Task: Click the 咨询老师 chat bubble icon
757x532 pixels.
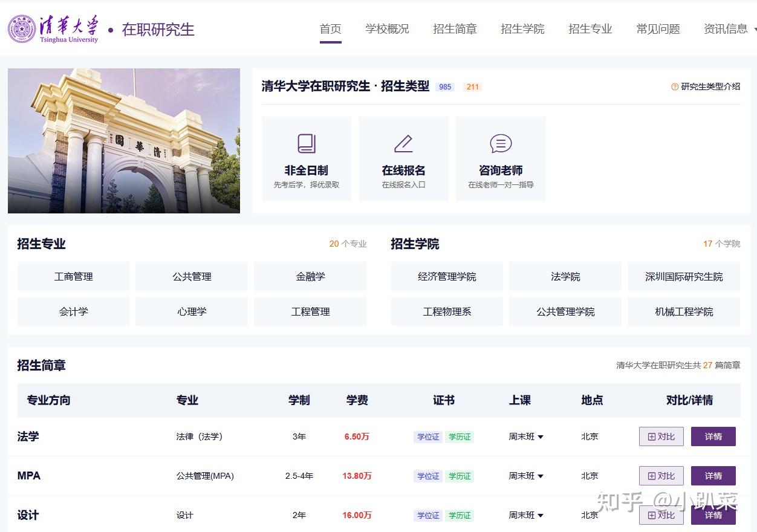Action: tap(501, 144)
